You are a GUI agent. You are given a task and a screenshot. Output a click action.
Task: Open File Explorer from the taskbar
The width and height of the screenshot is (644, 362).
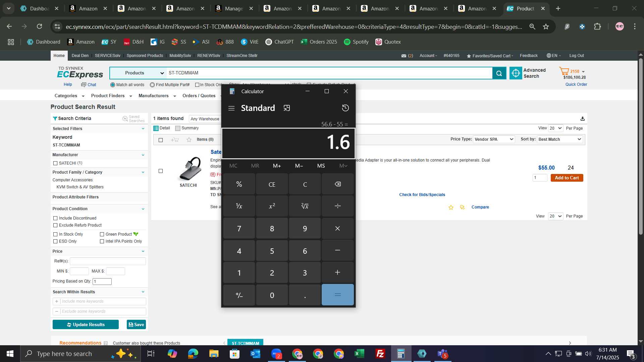214,354
